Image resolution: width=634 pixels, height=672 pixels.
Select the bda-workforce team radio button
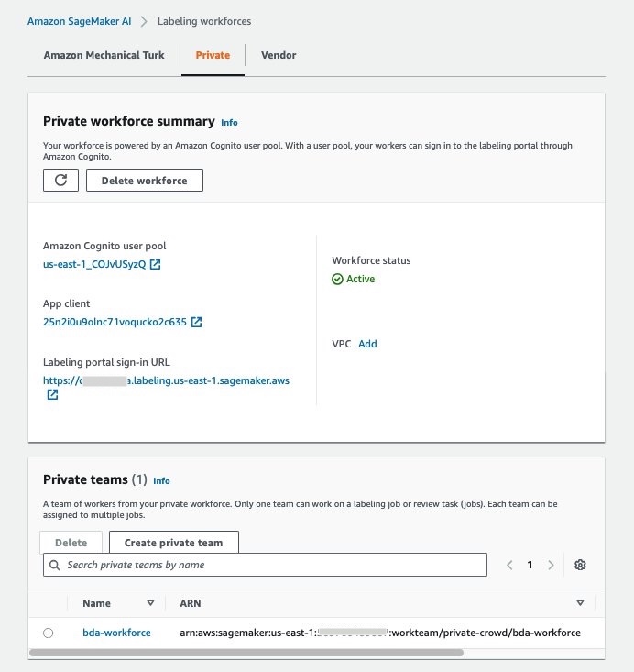pos(48,633)
